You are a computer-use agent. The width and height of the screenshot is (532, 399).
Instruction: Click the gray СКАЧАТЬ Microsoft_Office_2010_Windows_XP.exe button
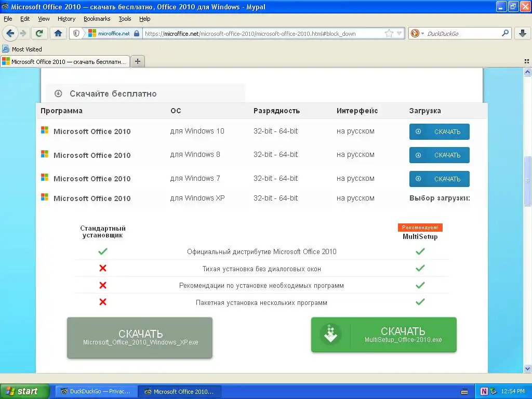point(140,338)
